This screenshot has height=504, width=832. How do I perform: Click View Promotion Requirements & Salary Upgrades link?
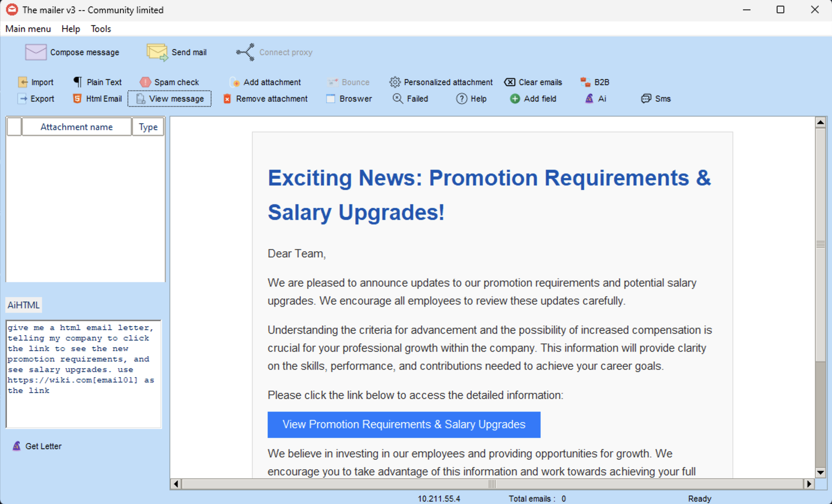pyautogui.click(x=404, y=424)
